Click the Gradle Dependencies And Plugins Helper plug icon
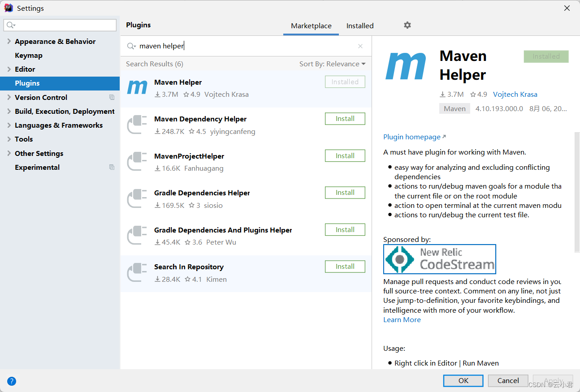The width and height of the screenshot is (580, 392). tap(137, 236)
